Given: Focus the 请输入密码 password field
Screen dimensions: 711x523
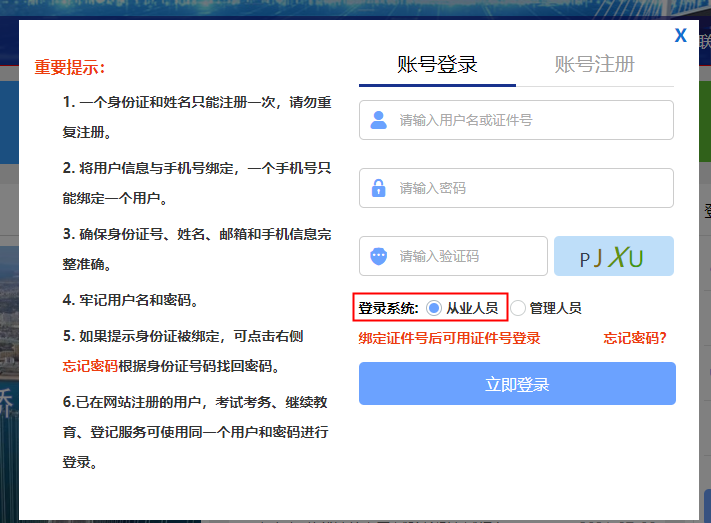Looking at the screenshot, I should click(x=530, y=188).
